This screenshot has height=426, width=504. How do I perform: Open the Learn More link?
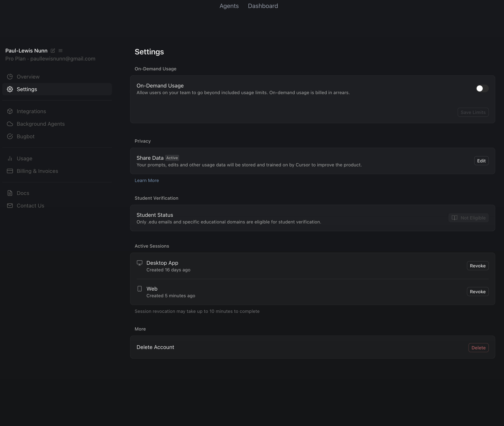point(147,181)
